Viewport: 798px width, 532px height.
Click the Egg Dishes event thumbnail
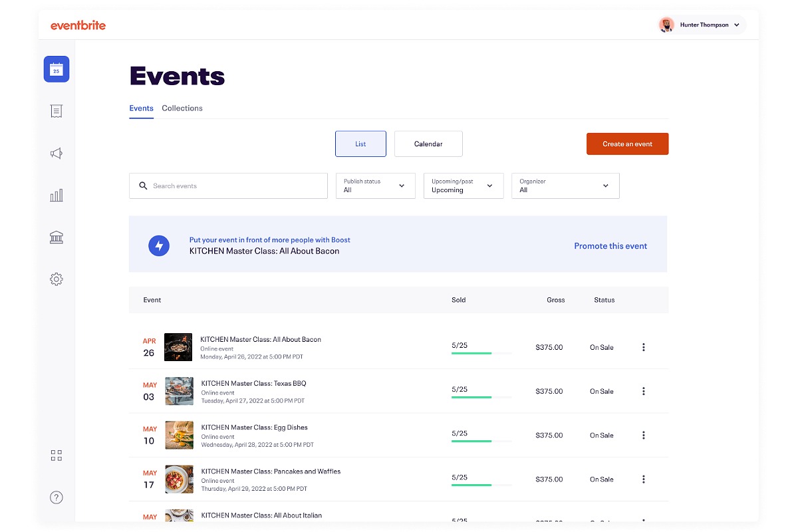point(180,435)
